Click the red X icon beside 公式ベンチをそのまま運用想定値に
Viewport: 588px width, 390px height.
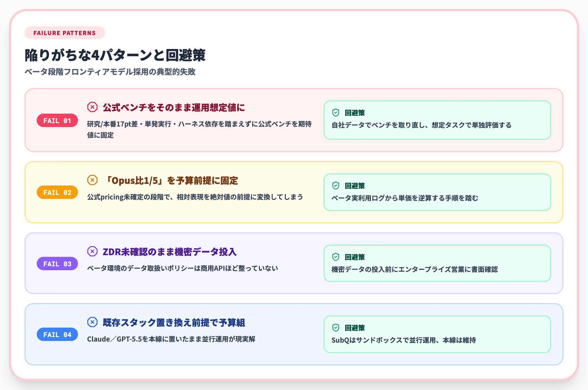92,107
